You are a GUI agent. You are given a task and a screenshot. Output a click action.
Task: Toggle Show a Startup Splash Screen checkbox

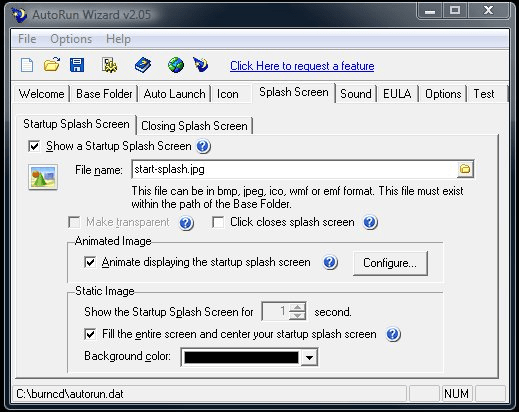coord(34,146)
